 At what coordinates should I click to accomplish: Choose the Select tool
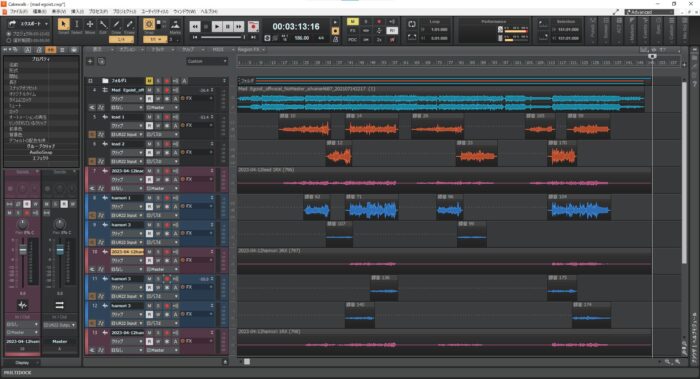(x=77, y=25)
